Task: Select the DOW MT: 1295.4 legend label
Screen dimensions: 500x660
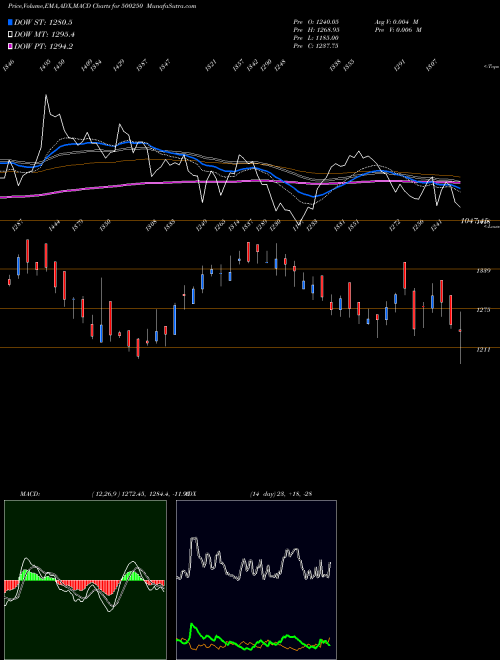Action: [44, 35]
